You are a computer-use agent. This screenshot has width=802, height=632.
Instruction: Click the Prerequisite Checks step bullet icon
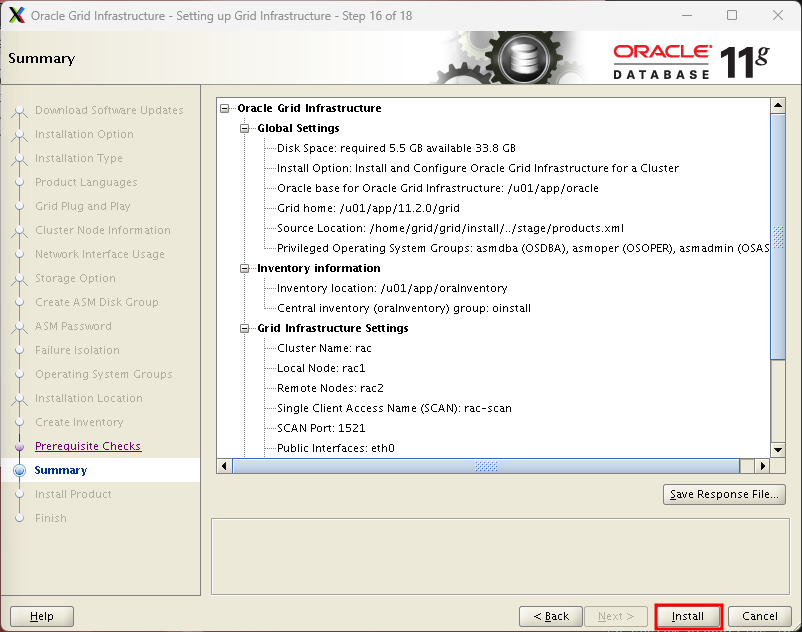19,446
